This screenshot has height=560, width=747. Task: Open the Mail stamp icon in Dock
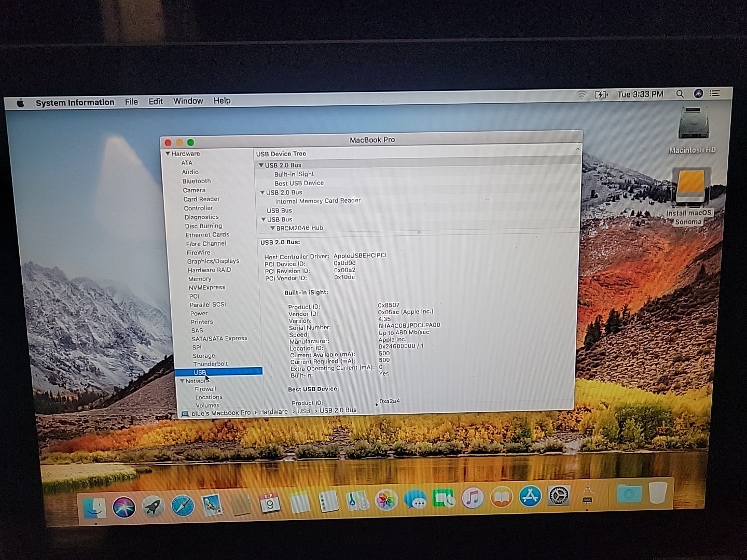coord(212,505)
